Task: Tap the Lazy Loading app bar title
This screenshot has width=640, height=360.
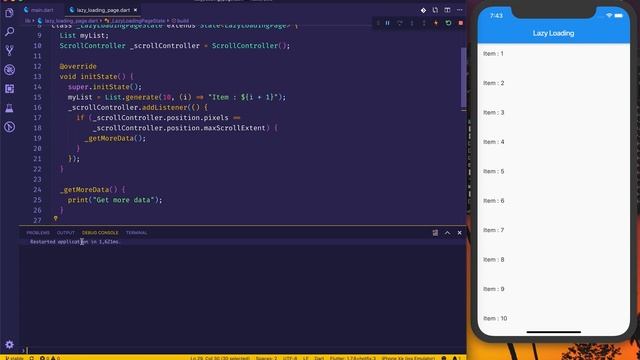Action: point(553,33)
